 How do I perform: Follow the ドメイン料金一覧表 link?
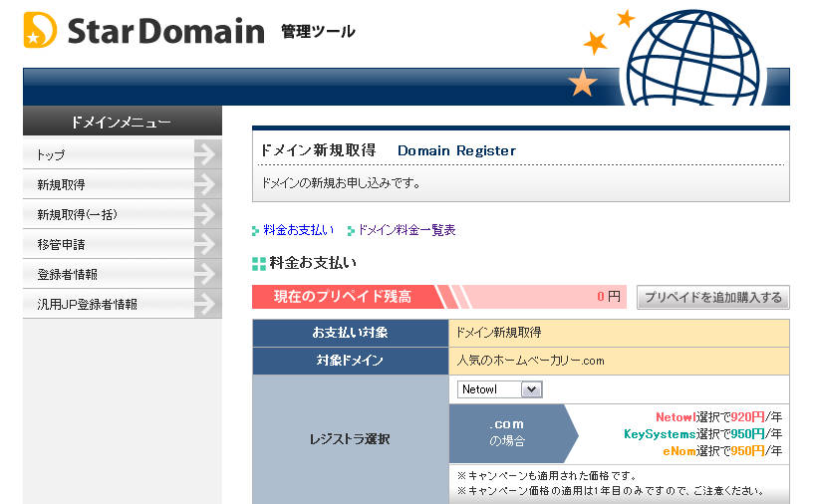(x=407, y=230)
